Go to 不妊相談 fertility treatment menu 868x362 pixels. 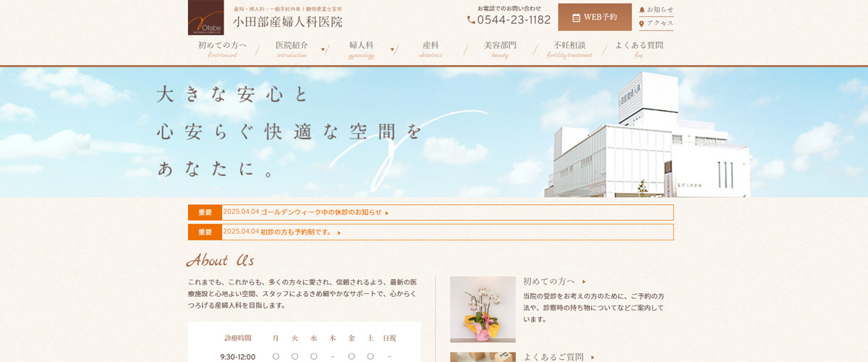pyautogui.click(x=569, y=49)
